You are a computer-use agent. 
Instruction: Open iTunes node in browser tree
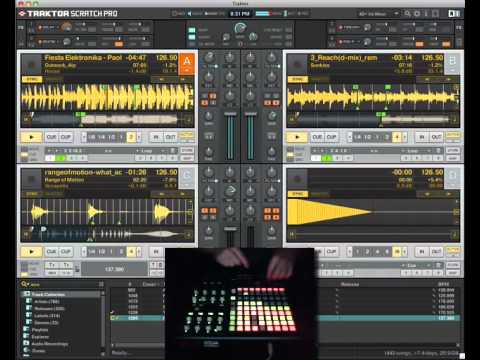click(x=38, y=351)
